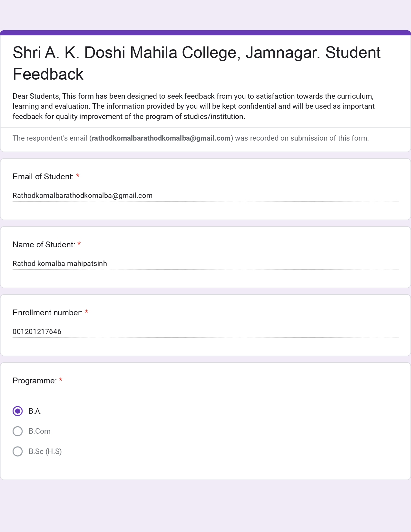Viewport: 411px width, 532px height.
Task: Click the 'Email of Student:' question label
Action: click(43, 177)
